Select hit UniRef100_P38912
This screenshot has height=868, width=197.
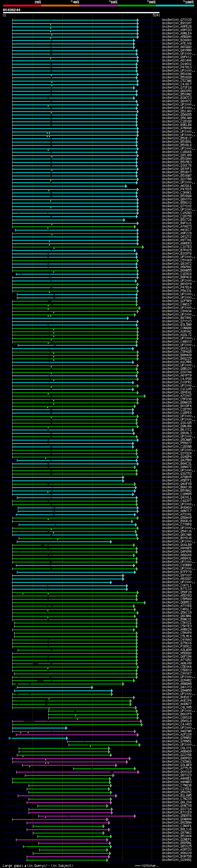point(177,646)
